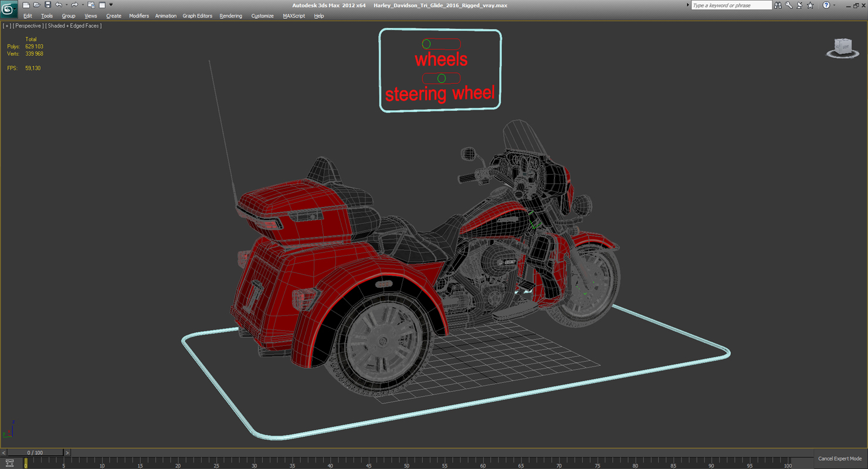The width and height of the screenshot is (868, 469).
Task: Expand the InfoCenter search arrow
Action: (x=688, y=5)
